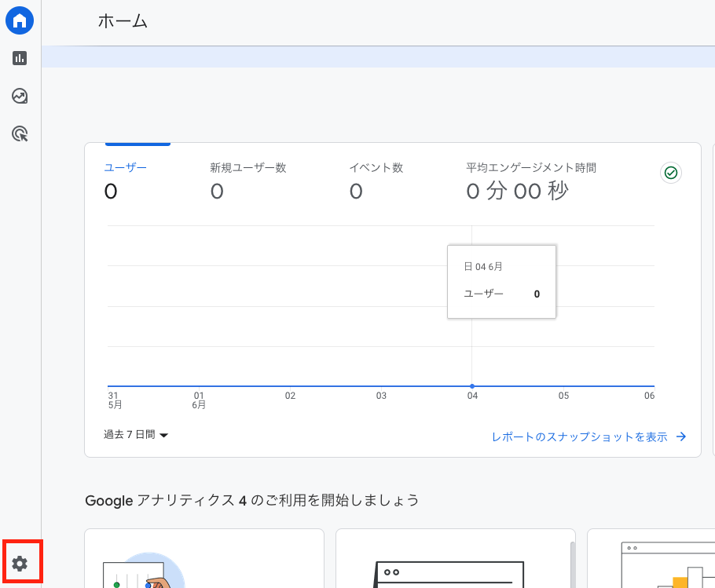Click the ユーザー tooltip box on the chart
The width and height of the screenshot is (715, 588).
(x=501, y=282)
